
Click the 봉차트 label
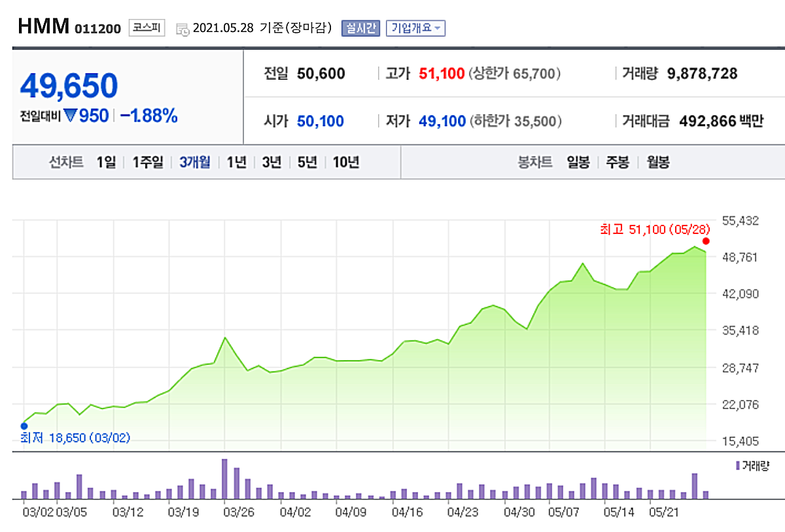(535, 162)
